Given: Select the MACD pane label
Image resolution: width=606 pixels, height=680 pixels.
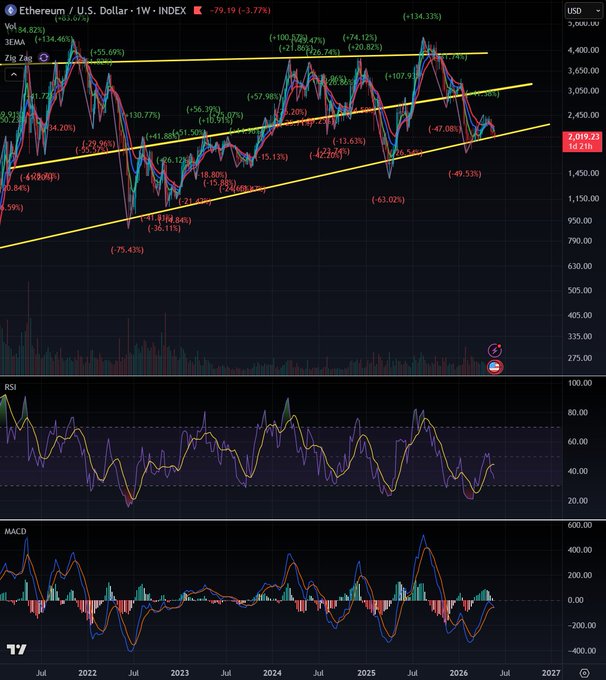Looking at the screenshot, I should (15, 531).
